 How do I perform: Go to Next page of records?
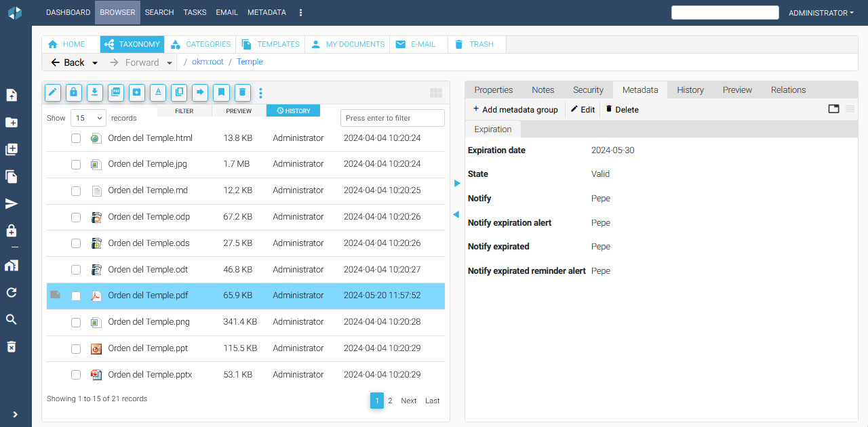pos(408,401)
